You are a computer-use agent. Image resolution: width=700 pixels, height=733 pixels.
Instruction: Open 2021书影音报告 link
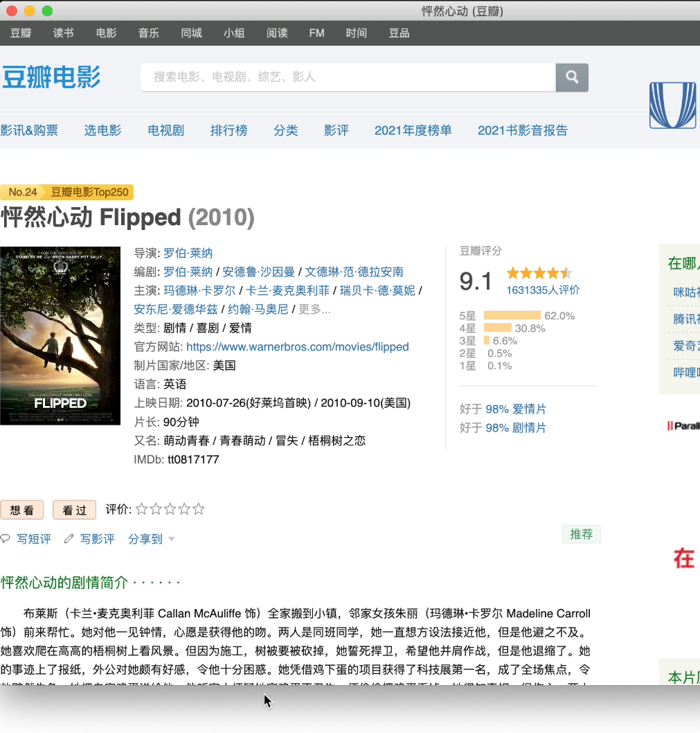click(x=523, y=130)
